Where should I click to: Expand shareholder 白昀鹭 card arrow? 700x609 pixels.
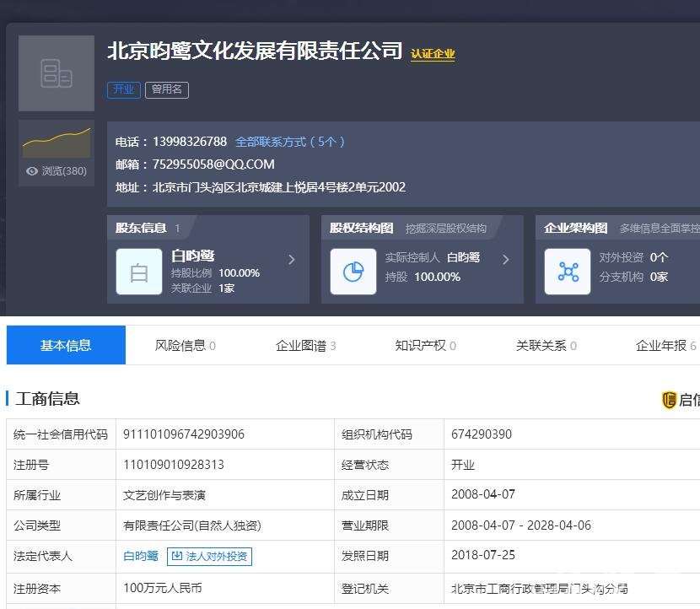click(292, 260)
